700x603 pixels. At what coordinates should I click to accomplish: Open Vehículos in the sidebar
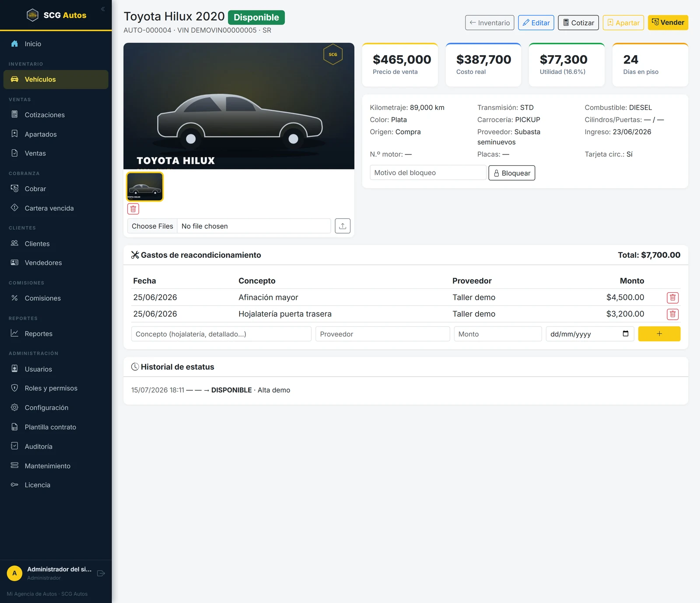[x=56, y=80]
